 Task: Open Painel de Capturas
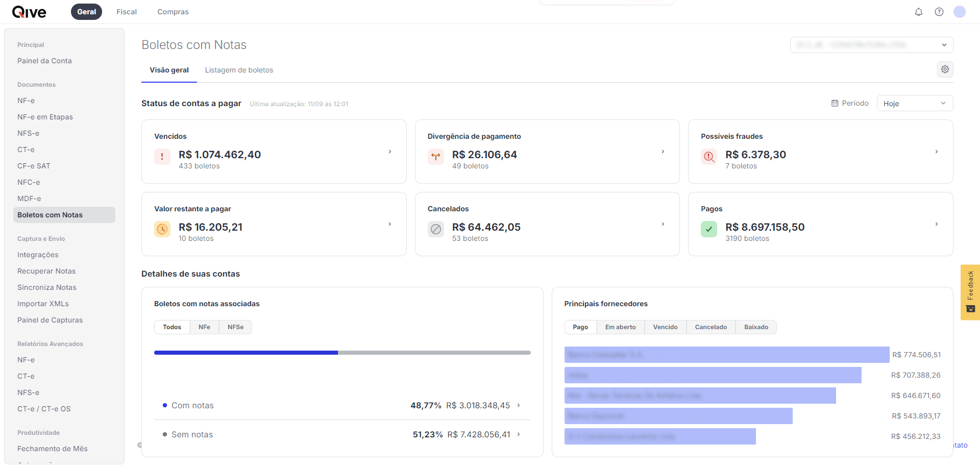[x=64, y=320]
